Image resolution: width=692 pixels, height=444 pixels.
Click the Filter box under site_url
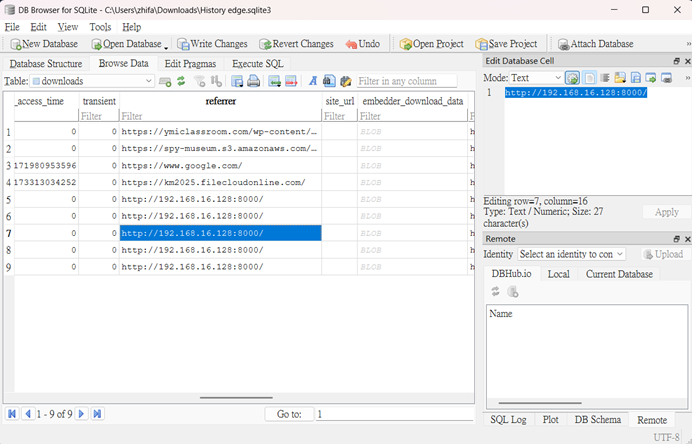339,116
